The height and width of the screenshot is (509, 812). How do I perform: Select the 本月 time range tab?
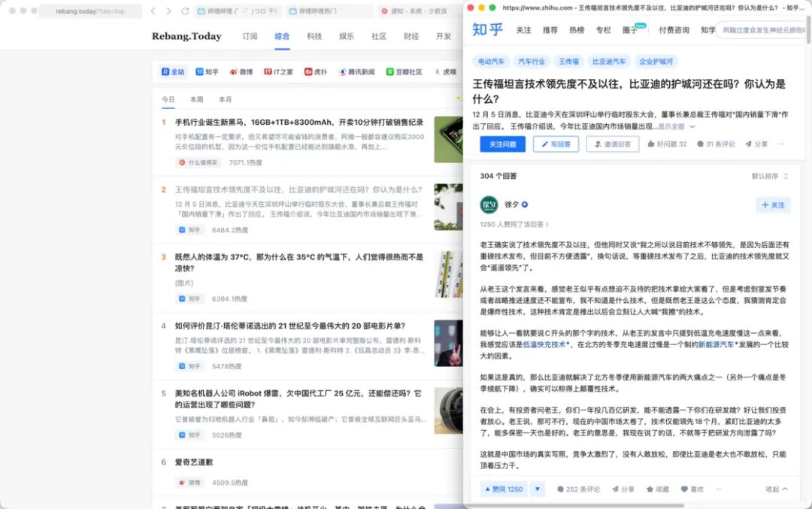(226, 99)
